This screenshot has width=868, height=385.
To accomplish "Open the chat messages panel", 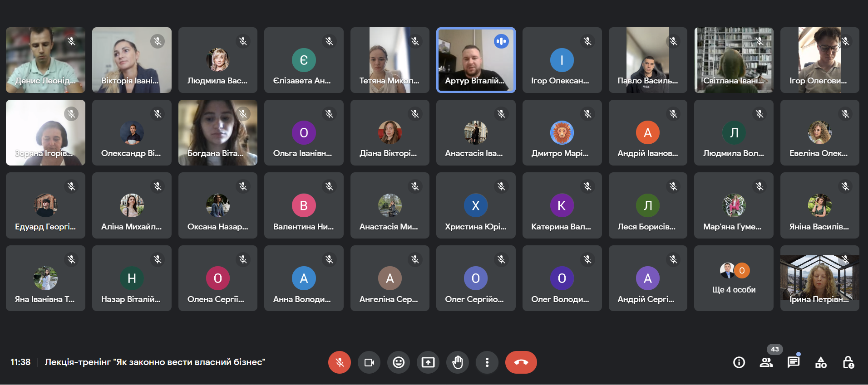I will tap(794, 362).
